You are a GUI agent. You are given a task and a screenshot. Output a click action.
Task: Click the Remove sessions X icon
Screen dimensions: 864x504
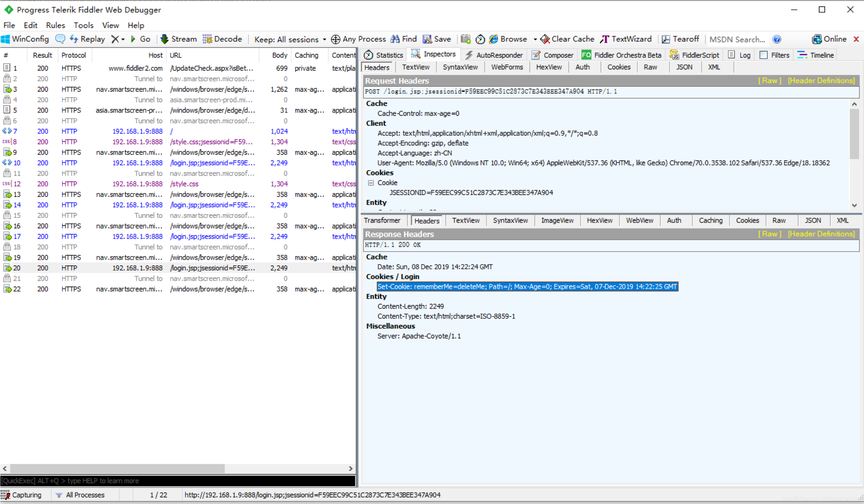pos(115,39)
